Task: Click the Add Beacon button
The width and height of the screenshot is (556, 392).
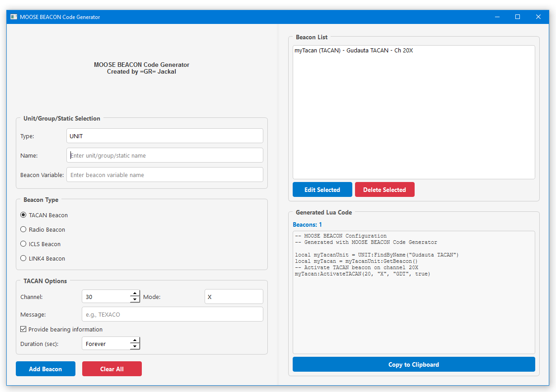Action: pyautogui.click(x=45, y=369)
